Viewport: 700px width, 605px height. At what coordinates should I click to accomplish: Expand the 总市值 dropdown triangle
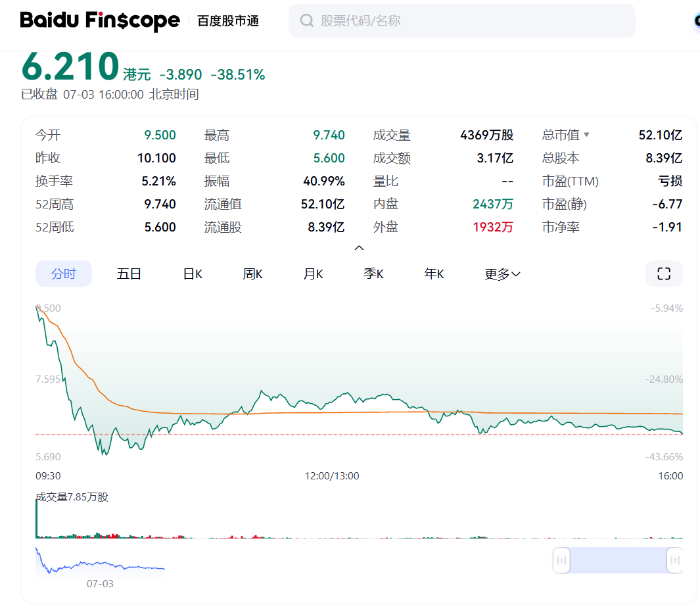point(586,134)
